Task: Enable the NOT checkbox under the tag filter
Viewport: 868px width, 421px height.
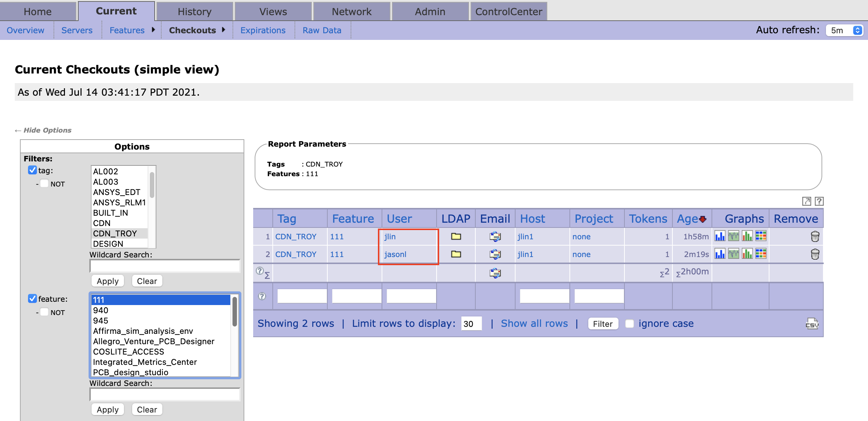Action: click(44, 183)
